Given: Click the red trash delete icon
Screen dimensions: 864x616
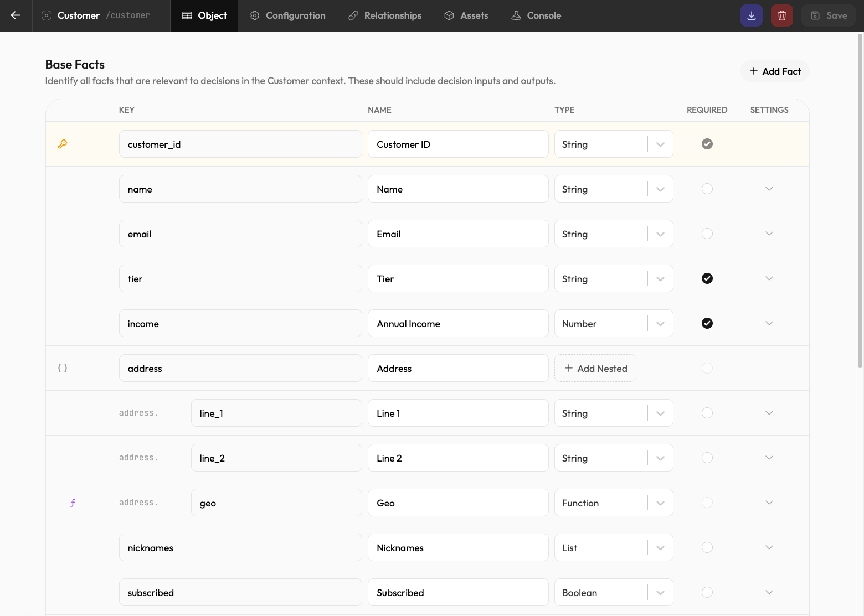Looking at the screenshot, I should click(x=782, y=15).
